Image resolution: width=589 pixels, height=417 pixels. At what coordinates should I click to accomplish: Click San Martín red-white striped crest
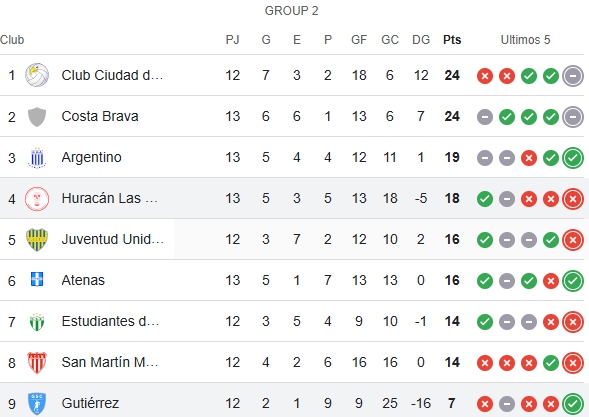coord(37,363)
